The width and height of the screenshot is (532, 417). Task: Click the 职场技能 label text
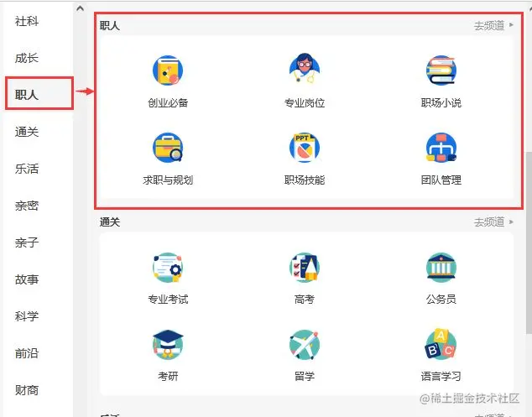click(305, 180)
